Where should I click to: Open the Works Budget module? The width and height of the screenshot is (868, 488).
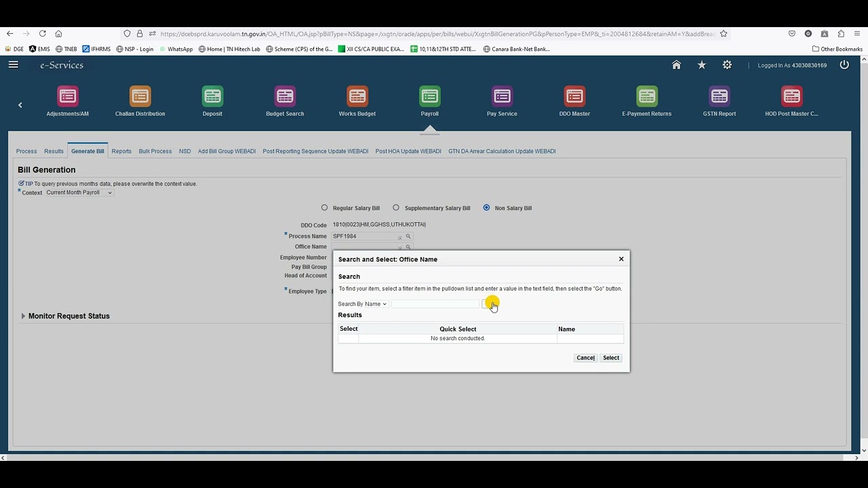pyautogui.click(x=357, y=96)
